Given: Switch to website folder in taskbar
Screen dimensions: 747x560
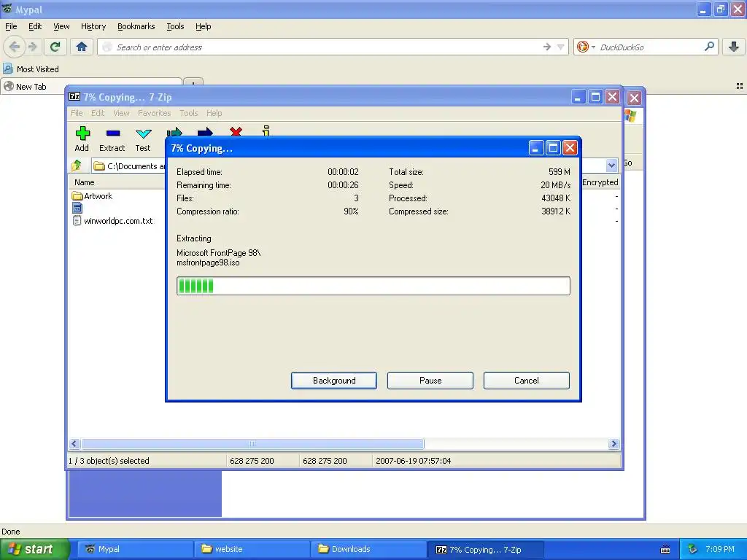Looking at the screenshot, I should 252,549.
